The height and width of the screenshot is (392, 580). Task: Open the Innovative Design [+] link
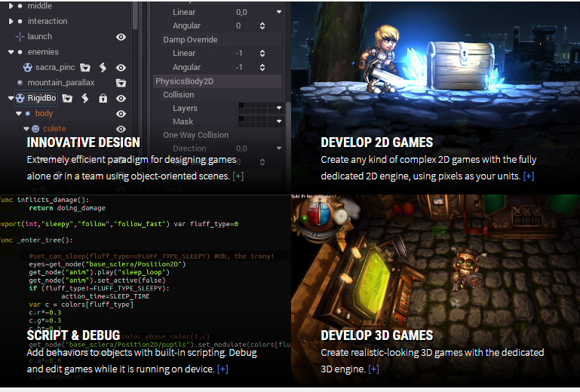click(x=238, y=176)
